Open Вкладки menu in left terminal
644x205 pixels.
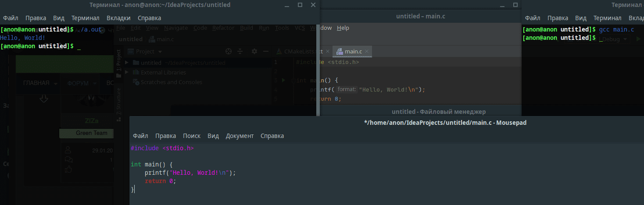click(x=118, y=18)
